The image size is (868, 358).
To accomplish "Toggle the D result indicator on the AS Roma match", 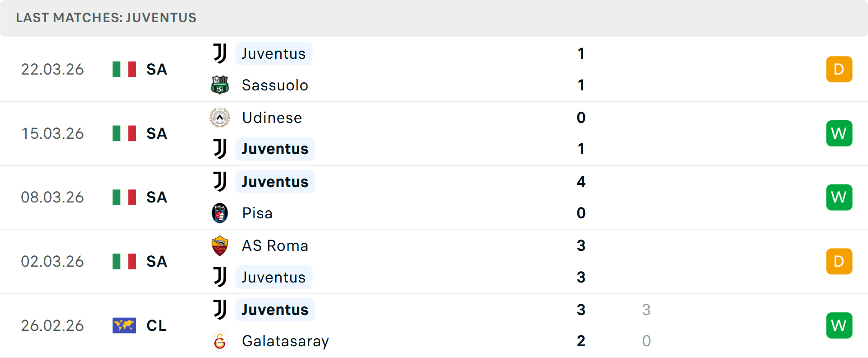I will [x=839, y=261].
